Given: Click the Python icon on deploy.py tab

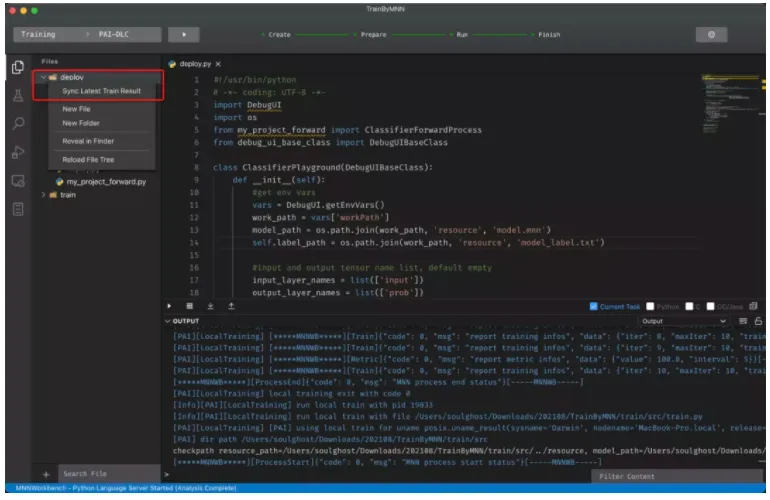Looking at the screenshot, I should [172, 64].
